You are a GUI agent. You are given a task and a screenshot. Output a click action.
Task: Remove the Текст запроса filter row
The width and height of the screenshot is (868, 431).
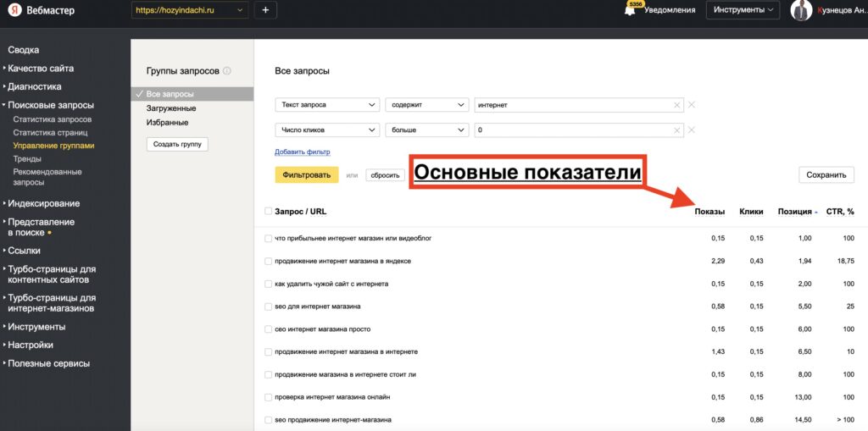[692, 104]
